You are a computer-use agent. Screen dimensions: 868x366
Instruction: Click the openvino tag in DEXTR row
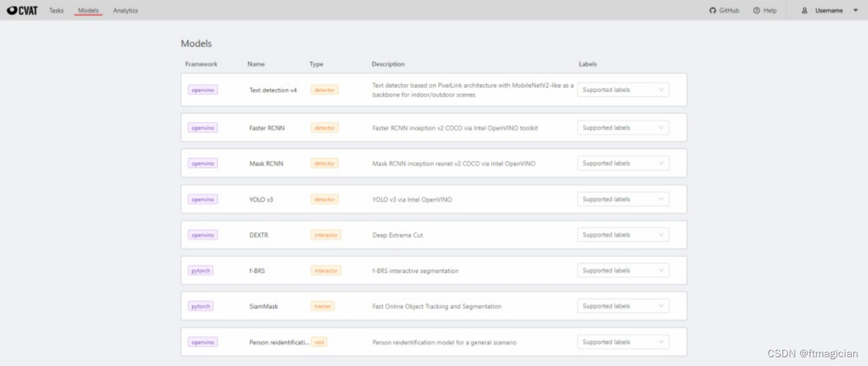[x=203, y=235]
